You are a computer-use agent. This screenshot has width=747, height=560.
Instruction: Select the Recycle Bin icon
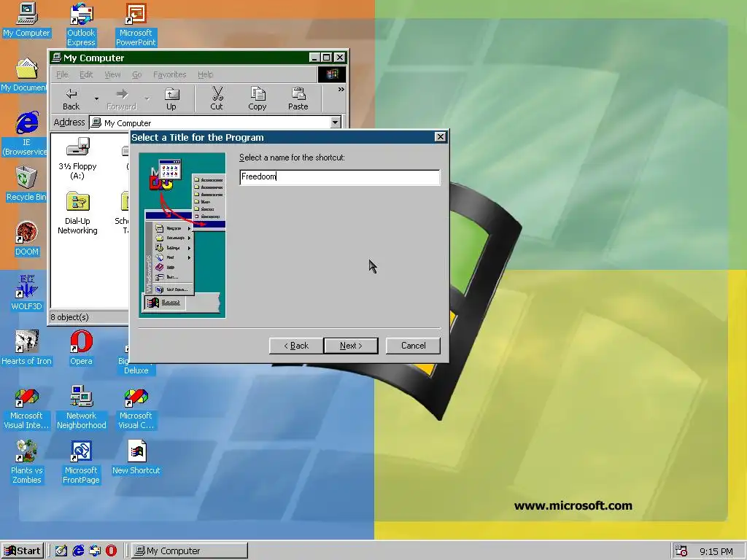tap(26, 183)
